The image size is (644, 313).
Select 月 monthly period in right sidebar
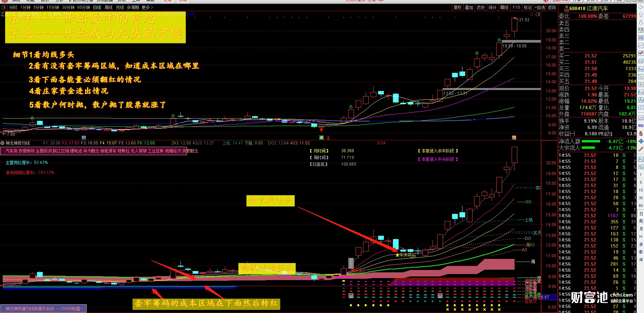641,229
